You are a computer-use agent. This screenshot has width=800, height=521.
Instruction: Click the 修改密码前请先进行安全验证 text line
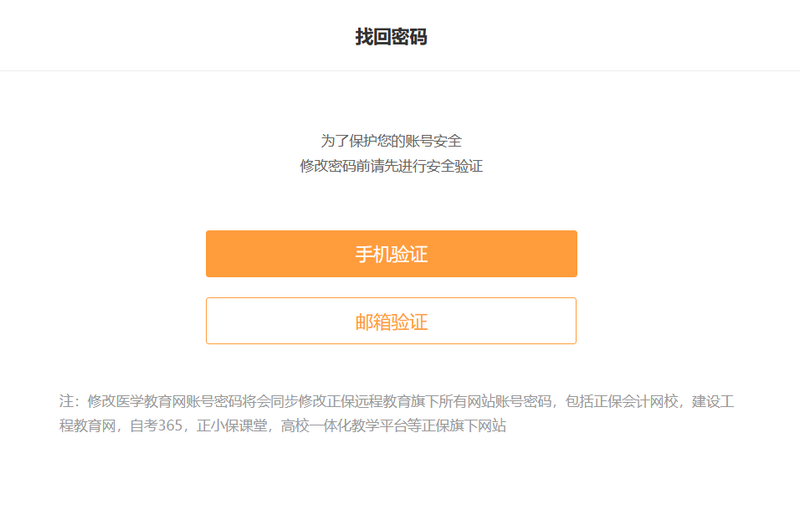(x=391, y=166)
